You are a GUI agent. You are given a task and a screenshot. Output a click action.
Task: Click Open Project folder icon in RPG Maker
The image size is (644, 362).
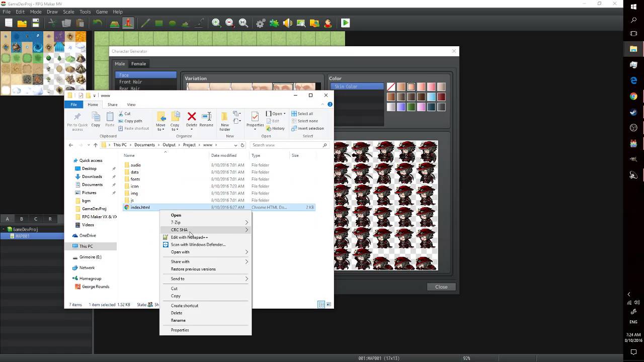pos(22,23)
